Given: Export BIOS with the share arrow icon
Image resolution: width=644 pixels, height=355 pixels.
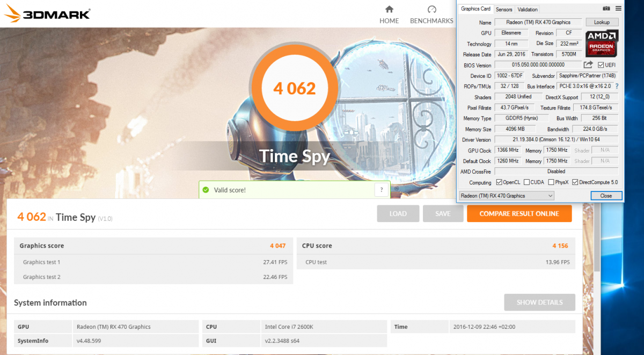Looking at the screenshot, I should pyautogui.click(x=588, y=64).
